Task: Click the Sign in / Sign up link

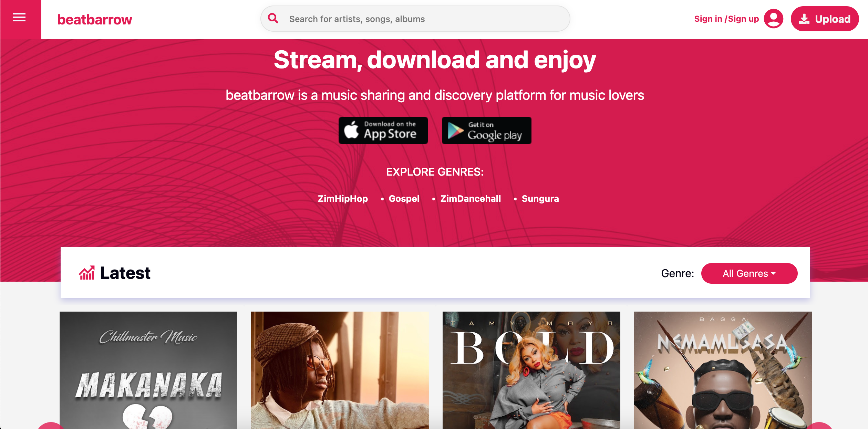Action: [726, 19]
